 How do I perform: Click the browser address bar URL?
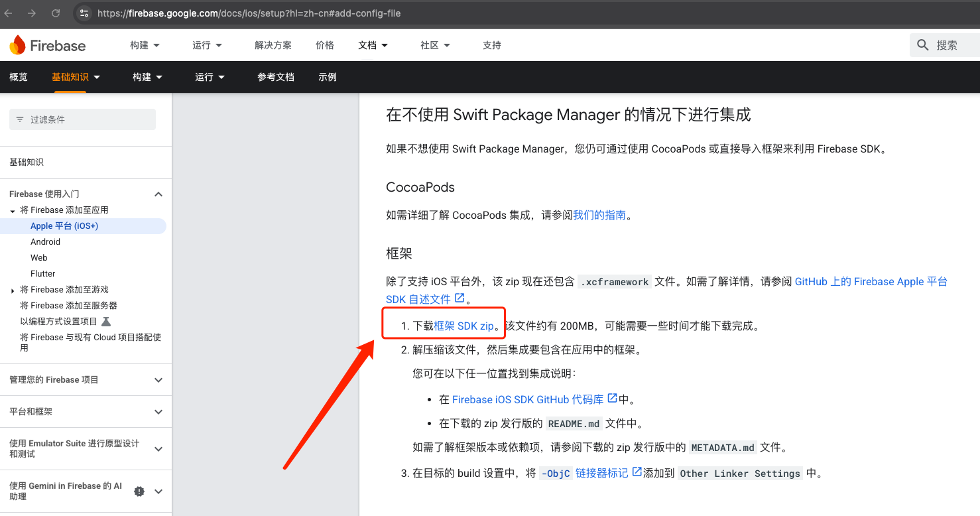[249, 13]
